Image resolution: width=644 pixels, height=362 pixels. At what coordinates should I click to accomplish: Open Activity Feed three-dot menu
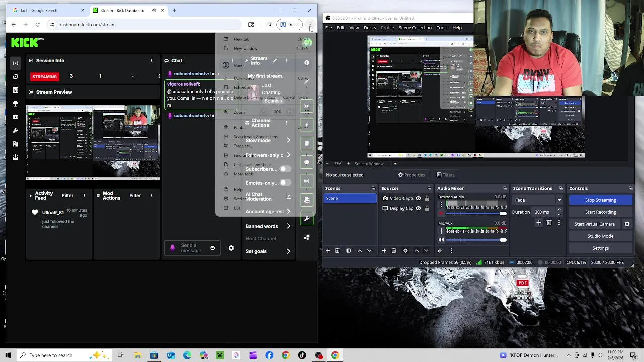coord(84,196)
